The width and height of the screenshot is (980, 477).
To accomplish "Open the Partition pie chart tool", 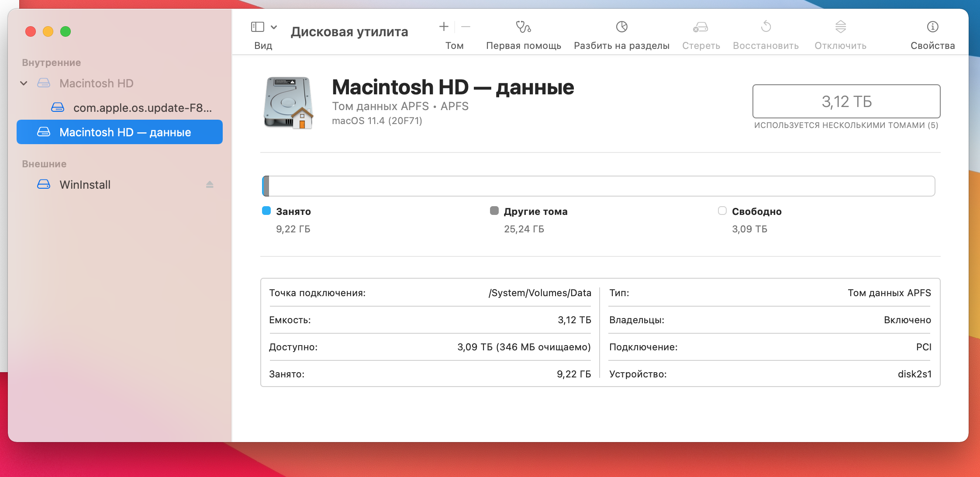I will point(621,27).
